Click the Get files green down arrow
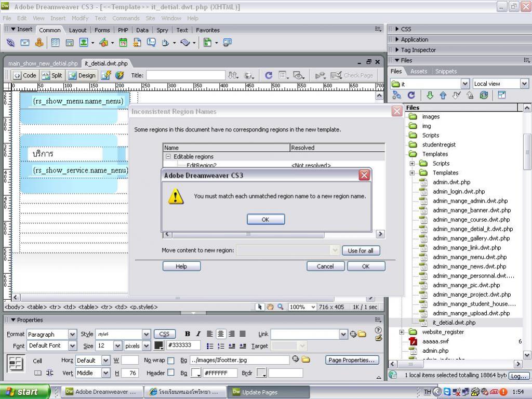Image resolution: width=532 pixels, height=399 pixels. (x=430, y=96)
